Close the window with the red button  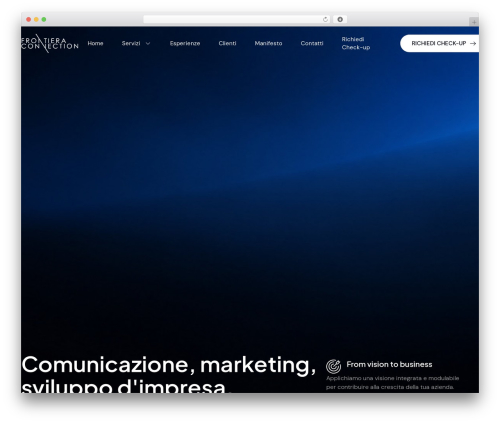pos(29,20)
